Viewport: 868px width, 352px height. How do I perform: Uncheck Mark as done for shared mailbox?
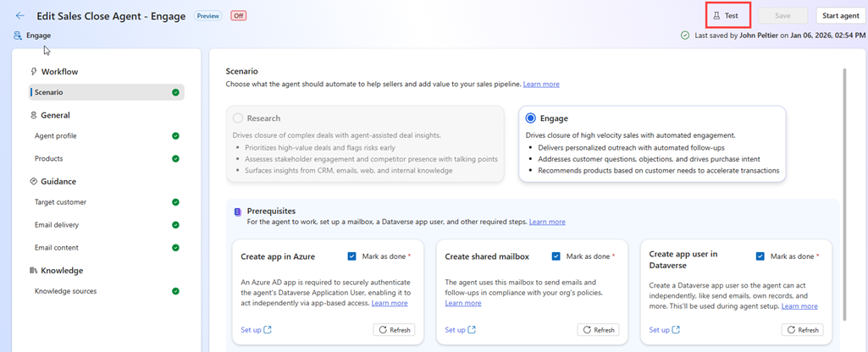click(556, 256)
